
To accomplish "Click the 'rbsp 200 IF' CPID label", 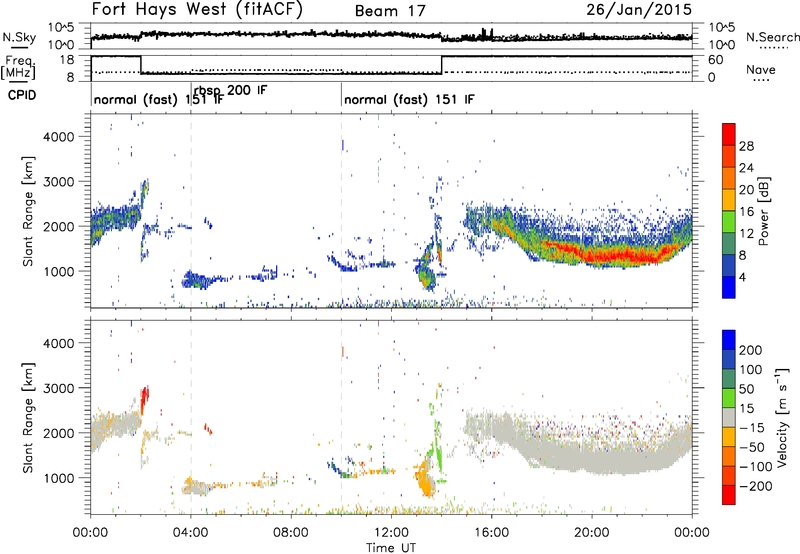I will [231, 91].
